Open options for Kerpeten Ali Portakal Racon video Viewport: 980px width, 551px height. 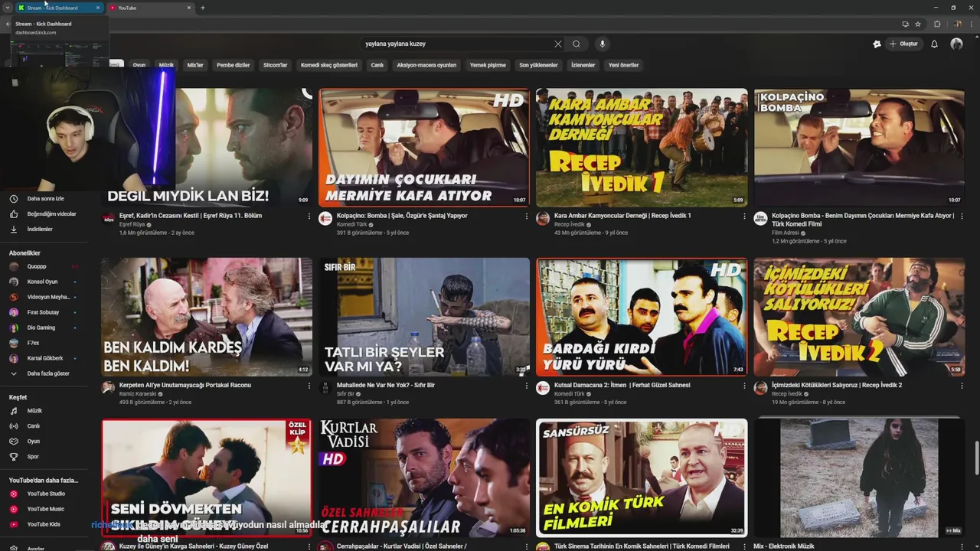[309, 386]
